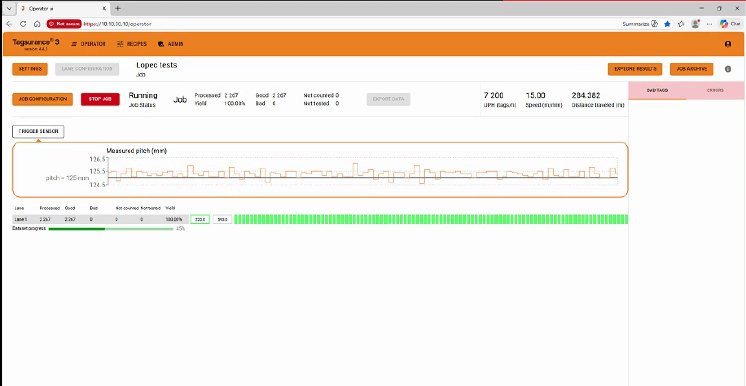Image resolution: width=746 pixels, height=386 pixels.
Task: Close the Operator browser tab
Action: pyautogui.click(x=104, y=9)
